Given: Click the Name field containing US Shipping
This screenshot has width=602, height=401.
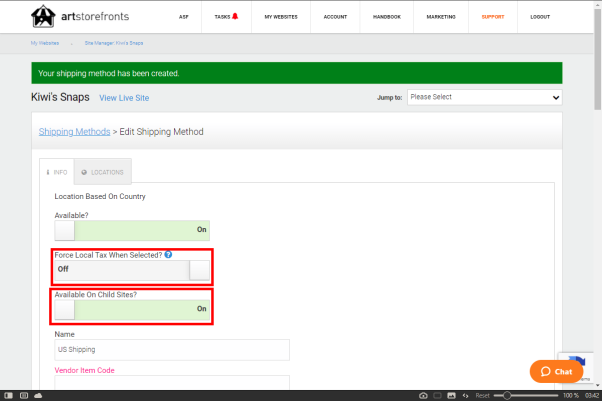Looking at the screenshot, I should click(171, 349).
